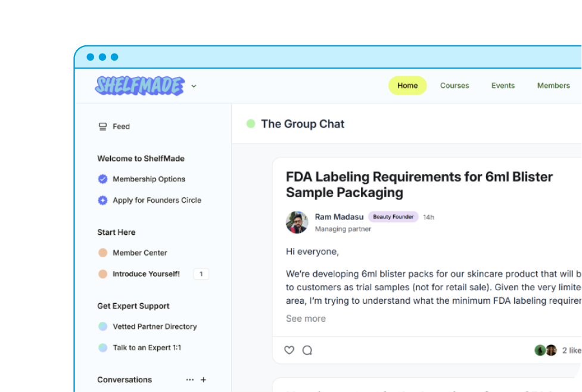Expand the ShelfMade community dropdown chevron
Image resolution: width=582 pixels, height=392 pixels.
pyautogui.click(x=194, y=86)
